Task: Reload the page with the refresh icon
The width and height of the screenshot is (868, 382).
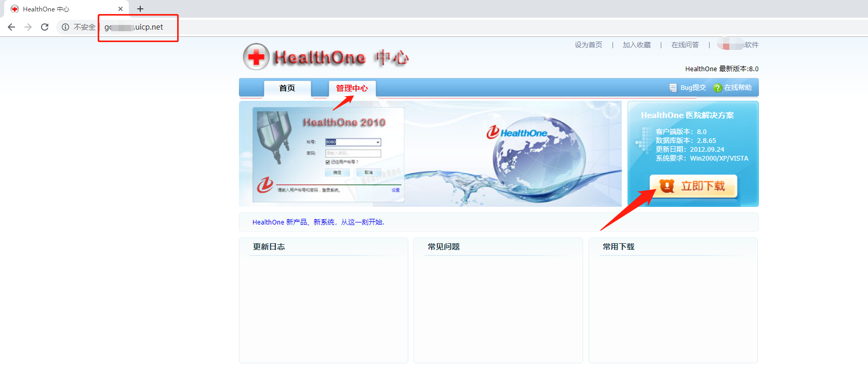Action: point(45,27)
